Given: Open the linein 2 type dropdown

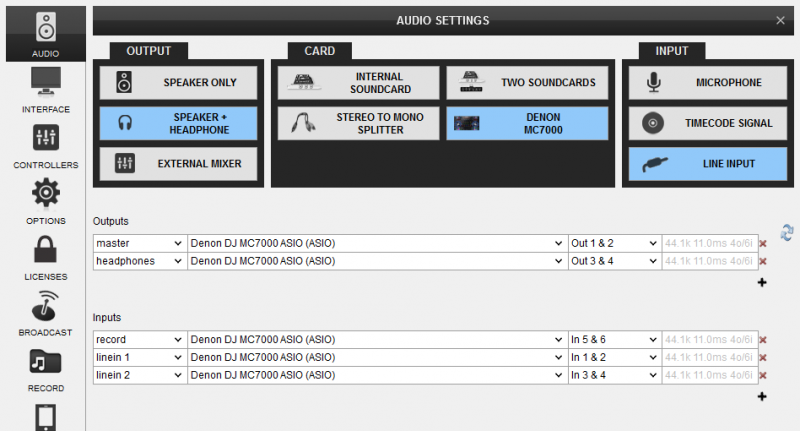Looking at the screenshot, I should tap(140, 375).
